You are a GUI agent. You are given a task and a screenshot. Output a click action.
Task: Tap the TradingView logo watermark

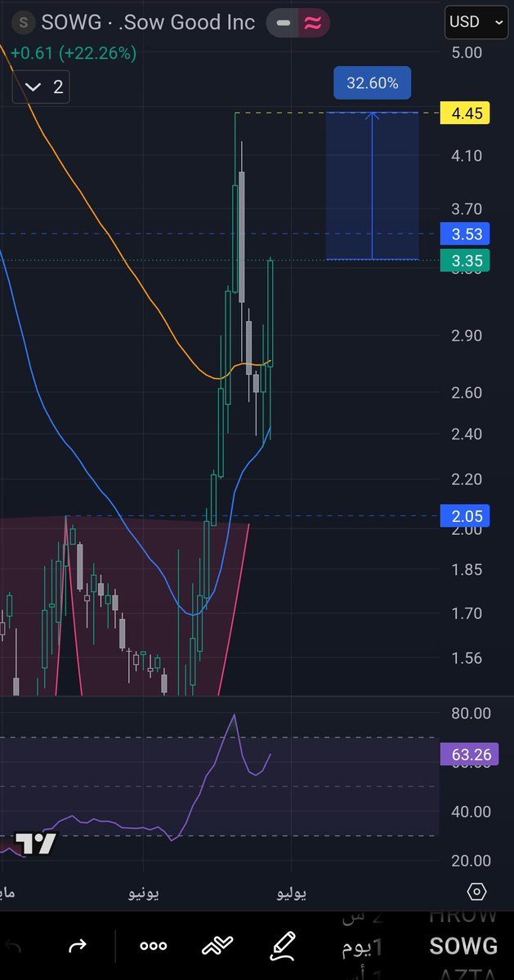pos(36,844)
